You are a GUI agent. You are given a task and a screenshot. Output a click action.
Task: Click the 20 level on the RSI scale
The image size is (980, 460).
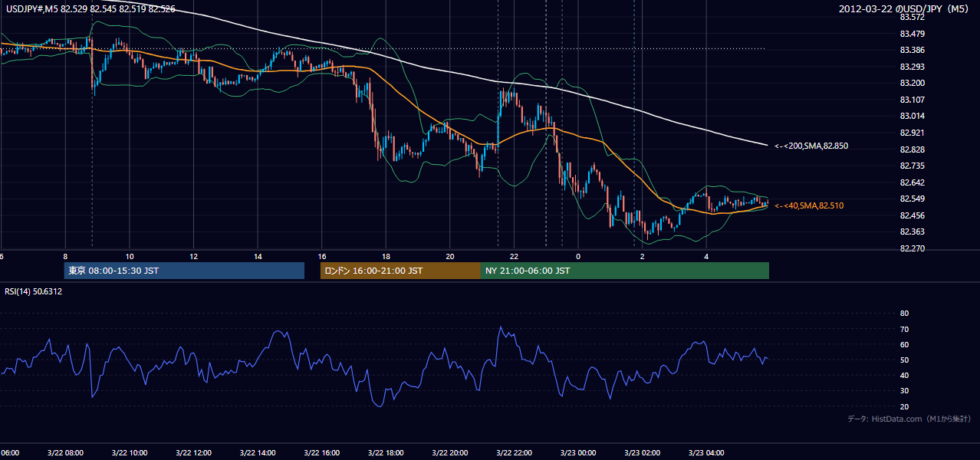pos(904,406)
